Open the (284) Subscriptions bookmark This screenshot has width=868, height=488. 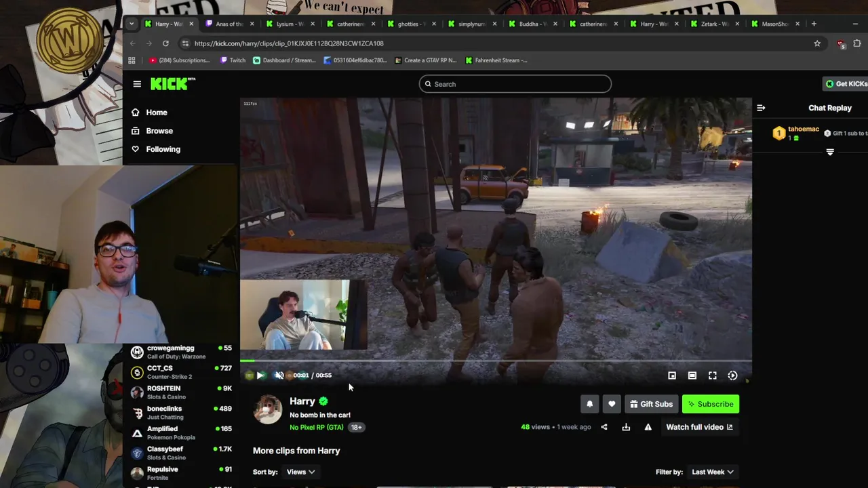click(180, 60)
